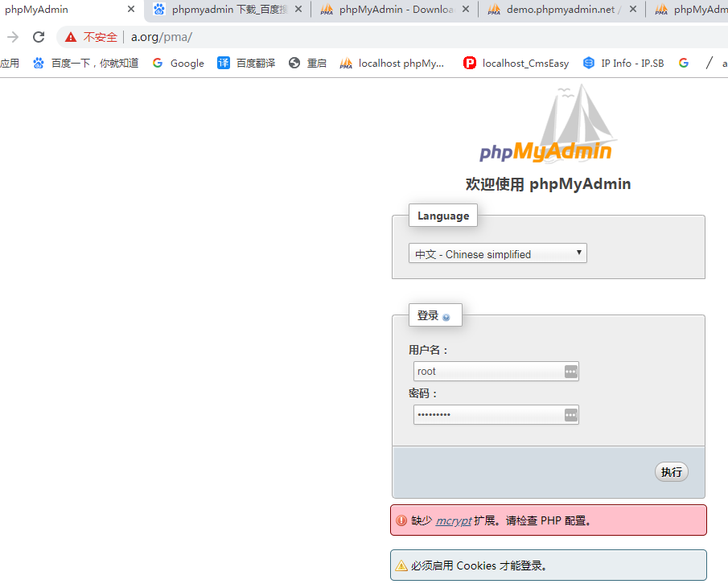Click the 用户名 label
Image resolution: width=728 pixels, height=588 pixels.
(428, 350)
